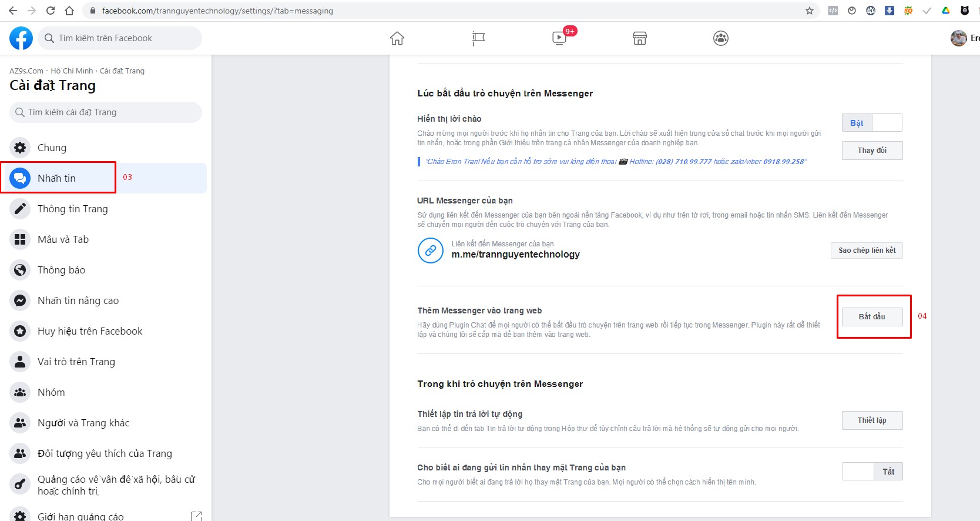Toggle the Tắt switch for message sender

[x=872, y=472]
